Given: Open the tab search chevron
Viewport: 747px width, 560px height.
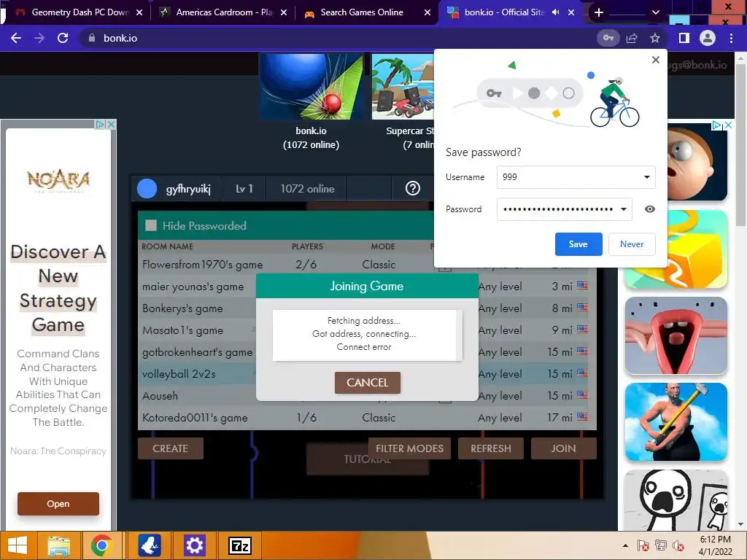Looking at the screenshot, I should click(x=656, y=12).
